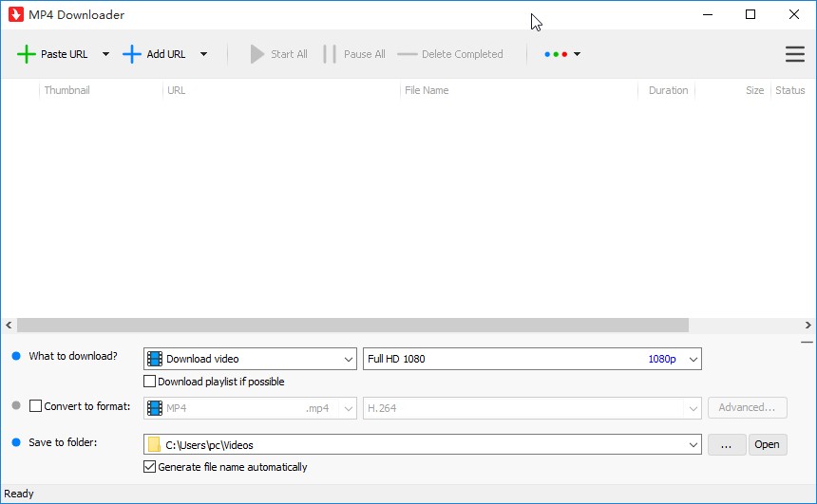The width and height of the screenshot is (817, 504).
Task: Click the Open folder button
Action: [x=767, y=444]
